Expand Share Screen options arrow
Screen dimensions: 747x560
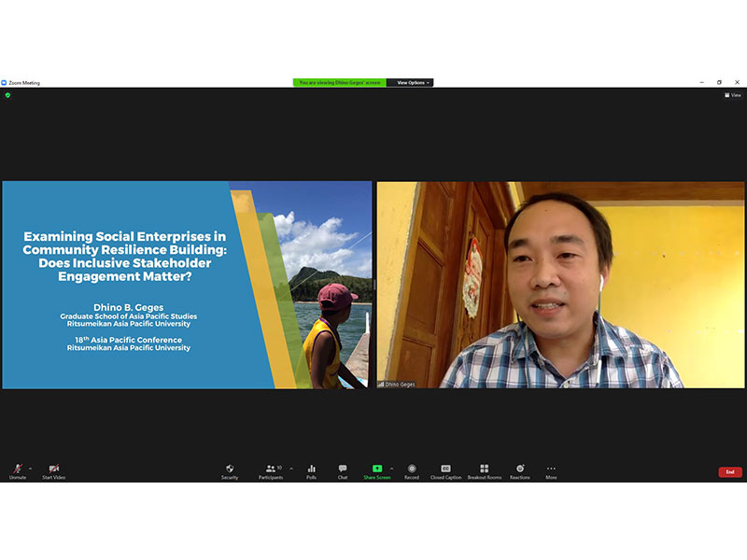point(391,468)
